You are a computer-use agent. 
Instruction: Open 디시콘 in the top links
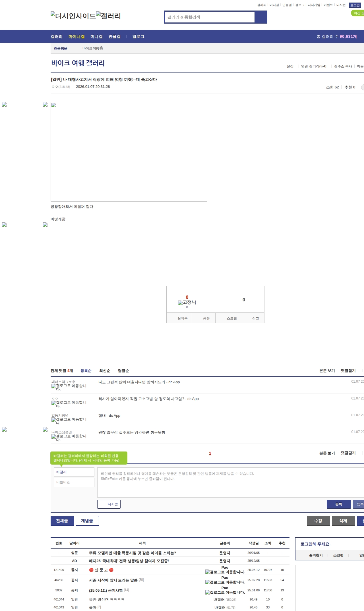pos(341,5)
